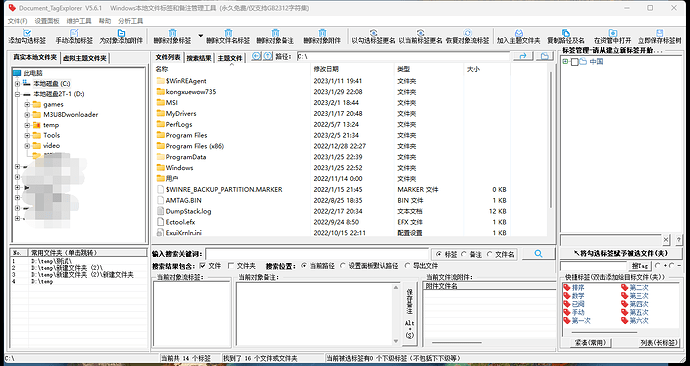Click the go-to-path arrow button
Screen dimensions: 690x366
point(523,56)
